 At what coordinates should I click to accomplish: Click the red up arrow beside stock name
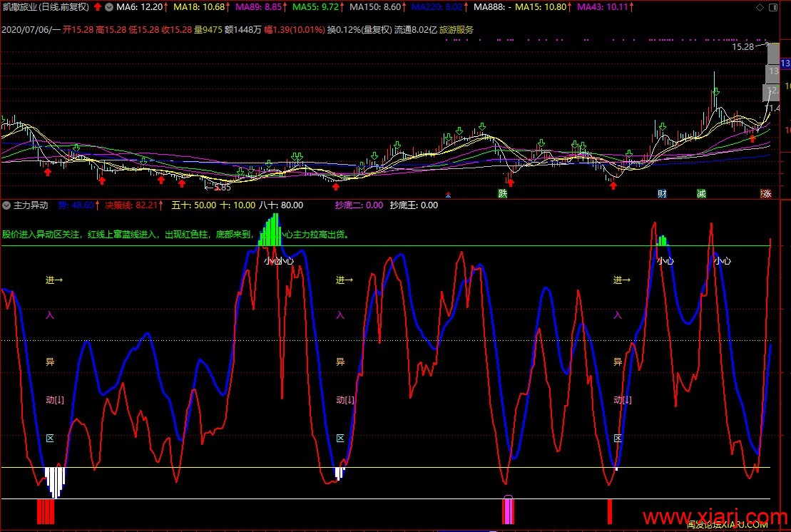tap(98, 7)
